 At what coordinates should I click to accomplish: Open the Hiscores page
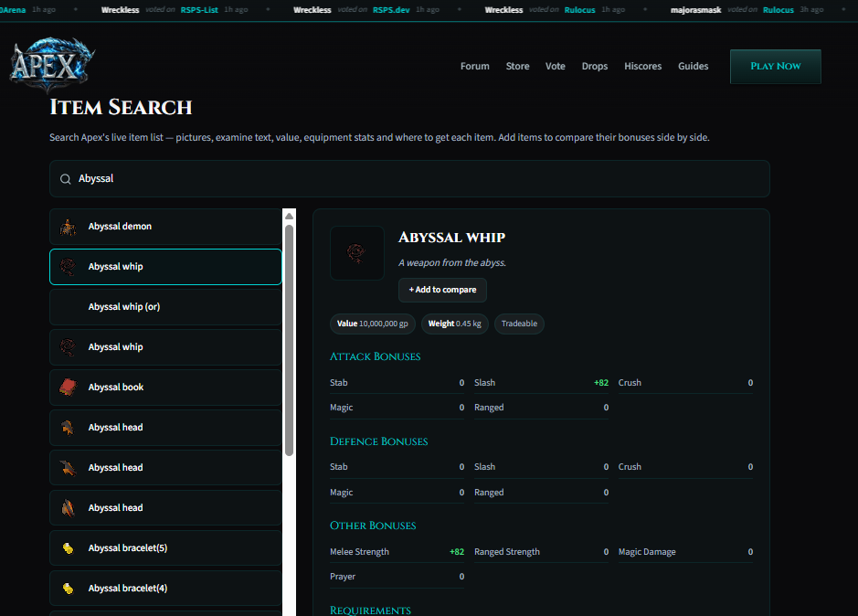click(x=643, y=66)
